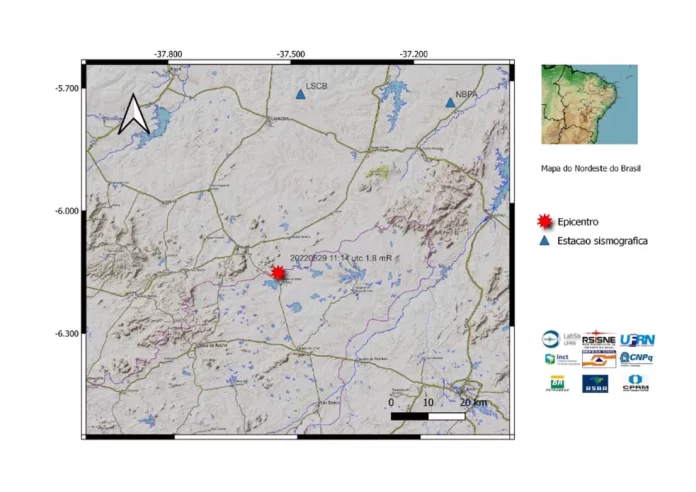Click the Petrobras BR logo

click(555, 382)
